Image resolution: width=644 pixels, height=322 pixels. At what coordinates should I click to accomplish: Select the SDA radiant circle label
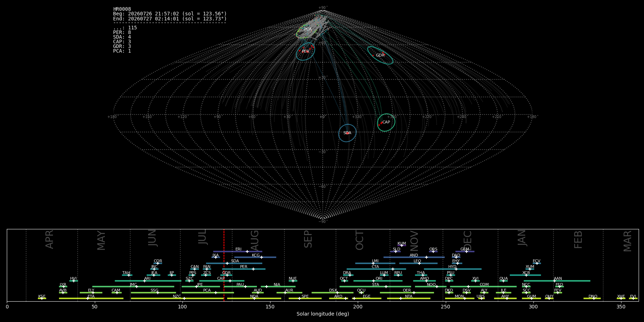click(x=347, y=133)
